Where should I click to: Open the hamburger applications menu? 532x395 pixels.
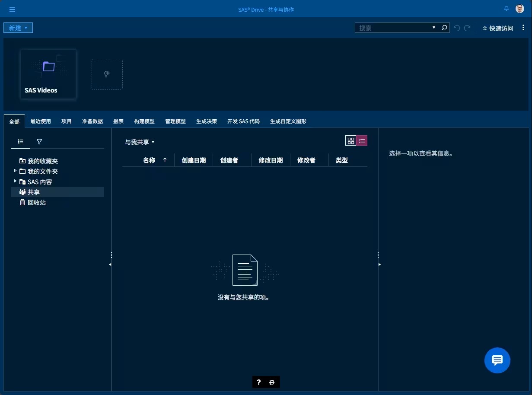click(x=12, y=10)
